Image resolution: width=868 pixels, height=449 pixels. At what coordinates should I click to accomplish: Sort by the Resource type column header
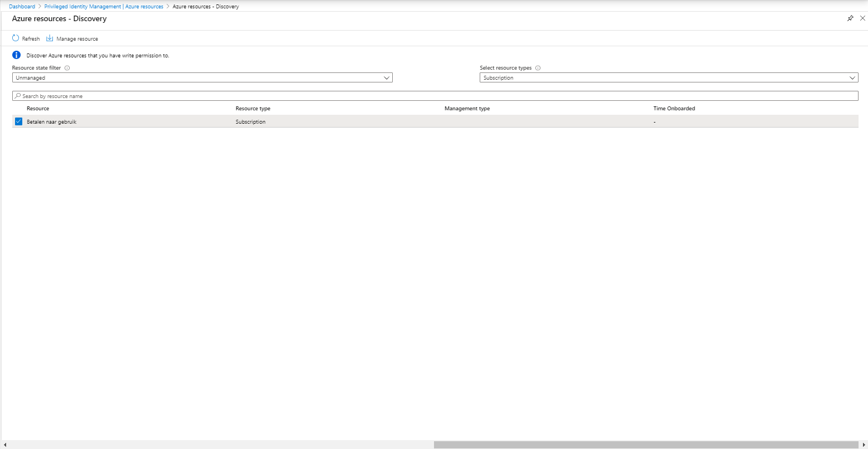[x=253, y=109]
